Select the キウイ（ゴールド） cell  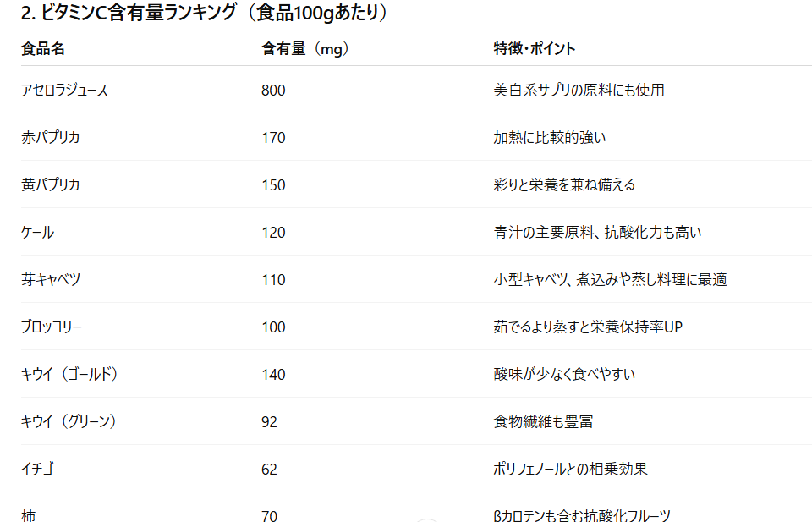click(69, 374)
